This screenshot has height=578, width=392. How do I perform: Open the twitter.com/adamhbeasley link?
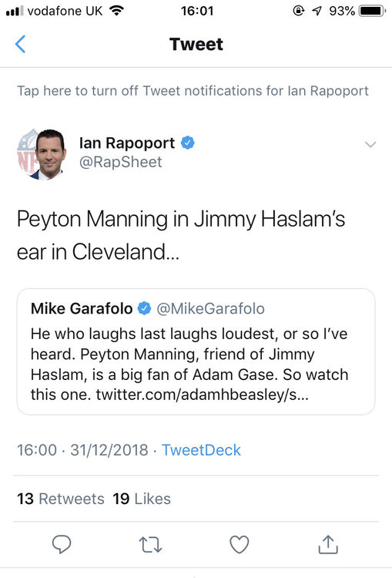203,395
